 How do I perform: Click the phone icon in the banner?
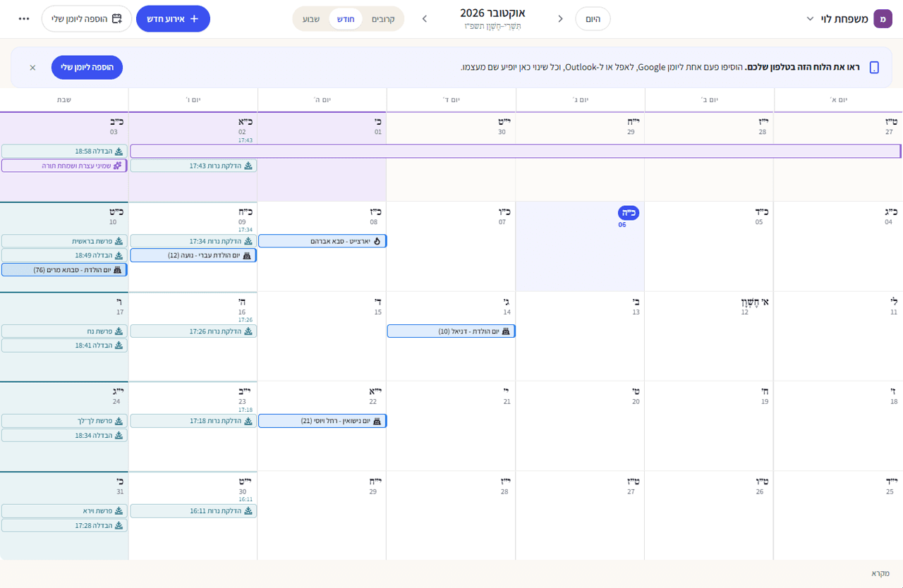(874, 68)
